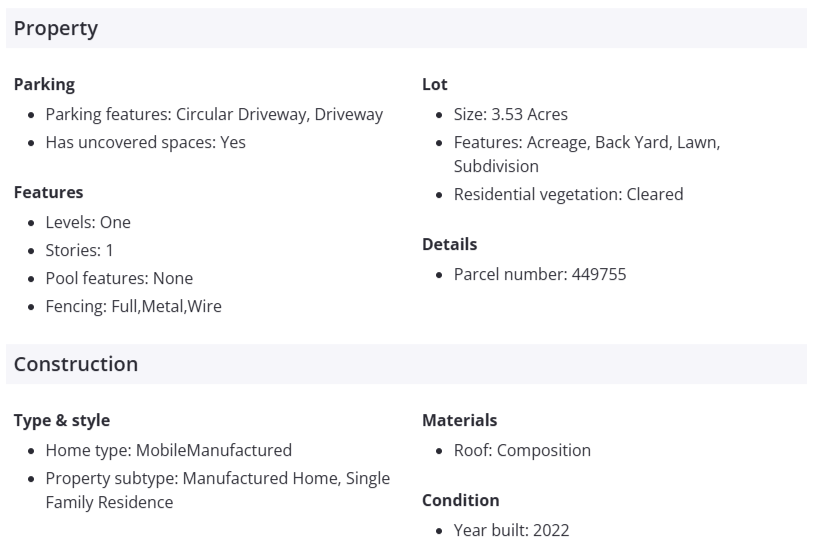Image resolution: width=832 pixels, height=555 pixels.
Task: Select the Fencing: Full,Metal,Wire line
Action: (133, 306)
